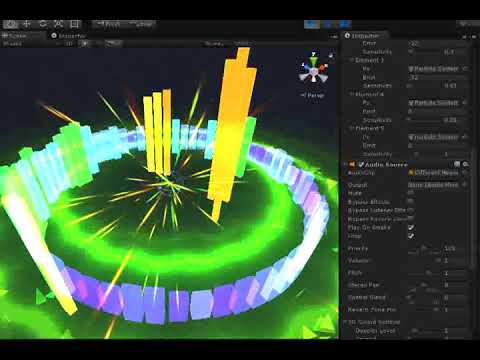This screenshot has height=360, width=480.
Task: Adjust the Element 5 Sensitivity slider
Action: coord(424,154)
